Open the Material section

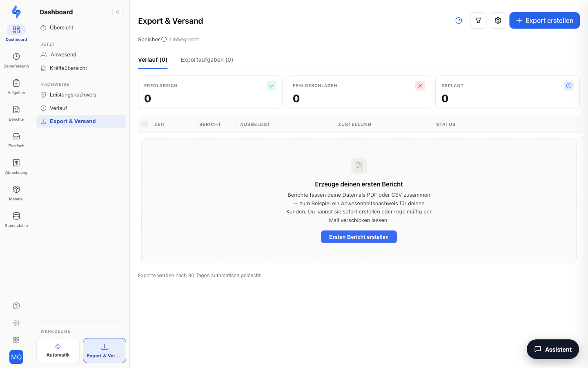click(x=16, y=193)
